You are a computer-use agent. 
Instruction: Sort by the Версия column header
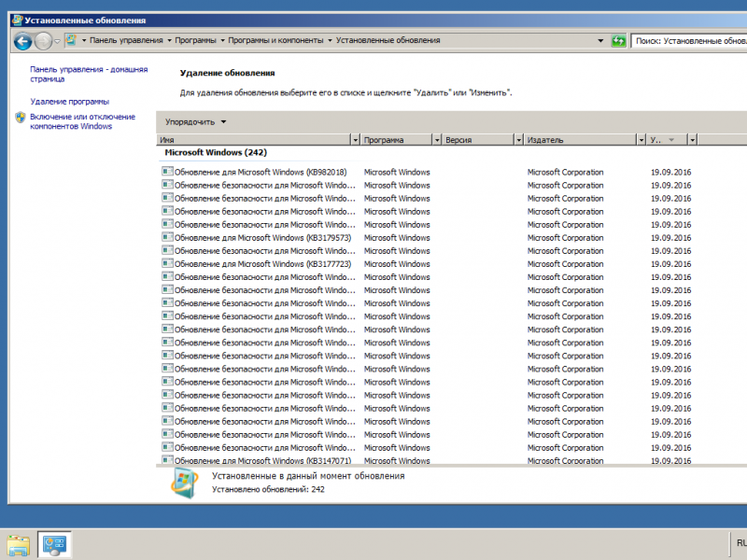[x=478, y=140]
